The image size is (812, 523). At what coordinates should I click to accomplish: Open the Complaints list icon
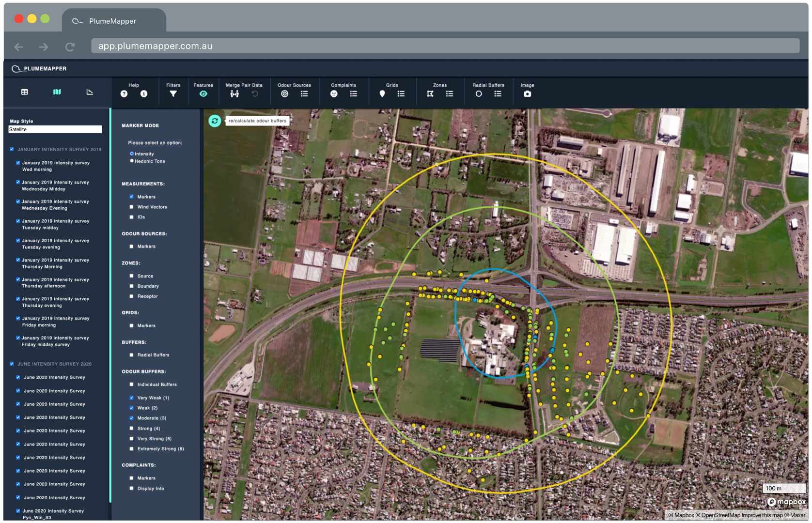tap(354, 94)
